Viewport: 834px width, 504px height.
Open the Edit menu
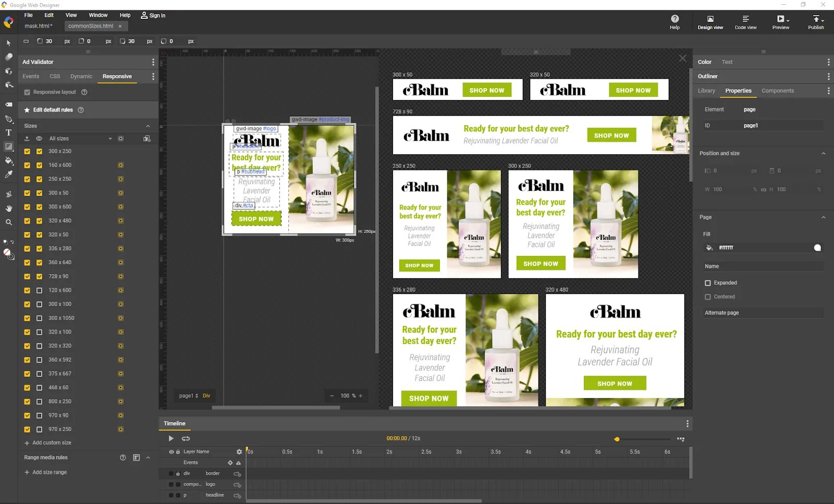[x=49, y=15]
